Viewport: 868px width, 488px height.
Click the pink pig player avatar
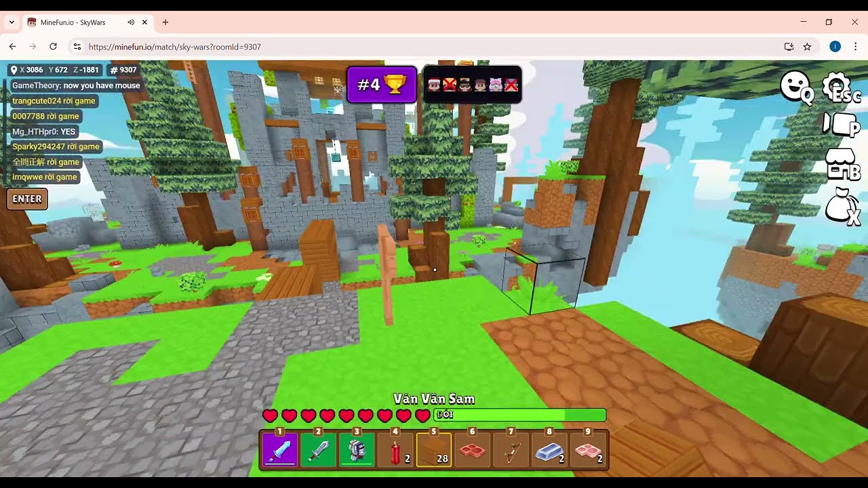tap(496, 85)
